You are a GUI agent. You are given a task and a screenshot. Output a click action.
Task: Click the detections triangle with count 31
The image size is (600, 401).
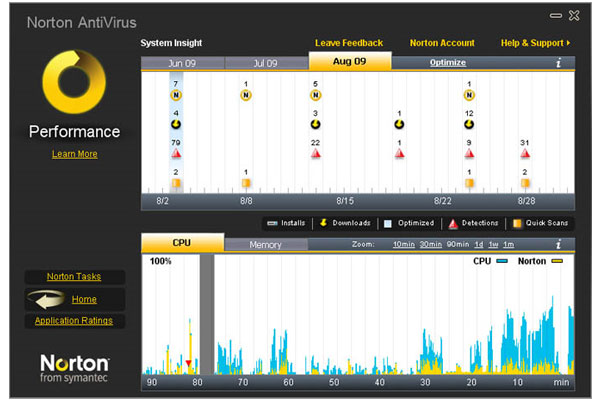coord(525,154)
